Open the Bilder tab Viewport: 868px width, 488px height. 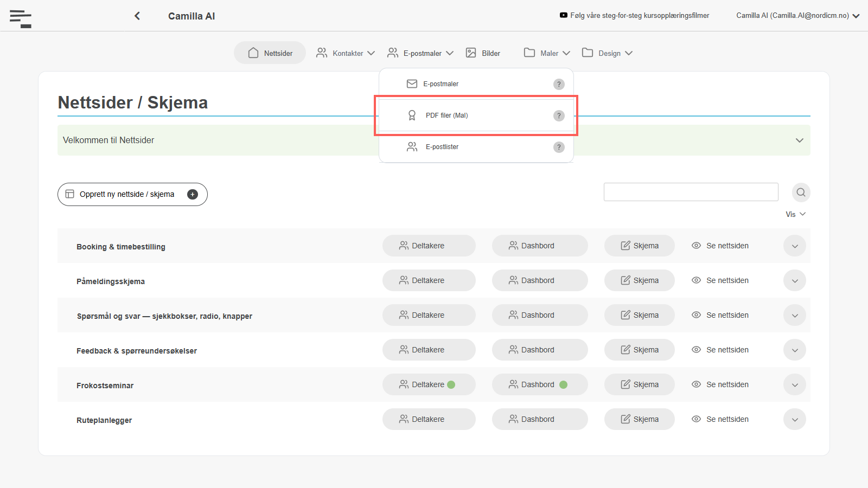point(483,53)
